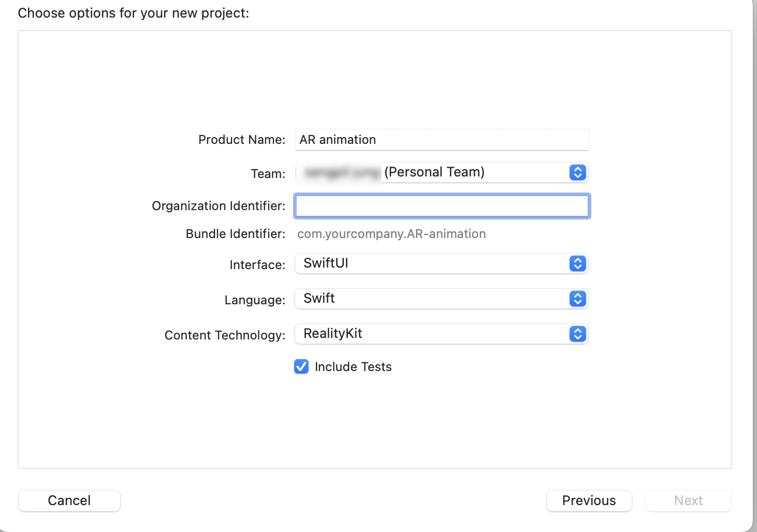Click the "Organization Identifier:" label
The width and height of the screenshot is (757, 532).
coord(219,206)
